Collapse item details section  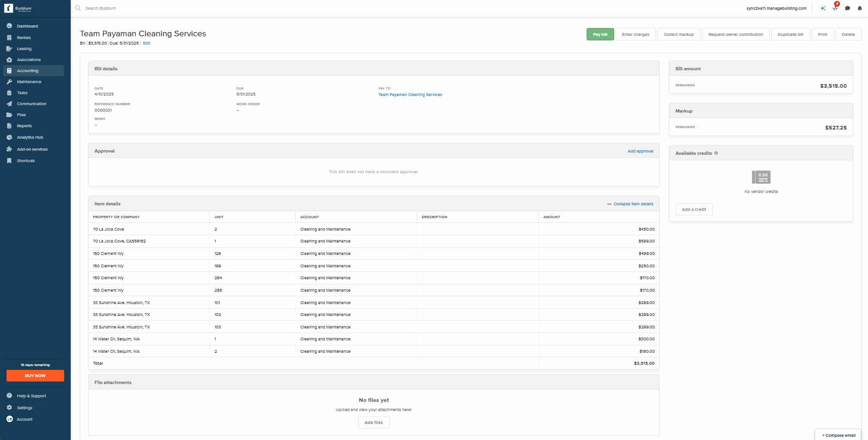click(x=630, y=204)
